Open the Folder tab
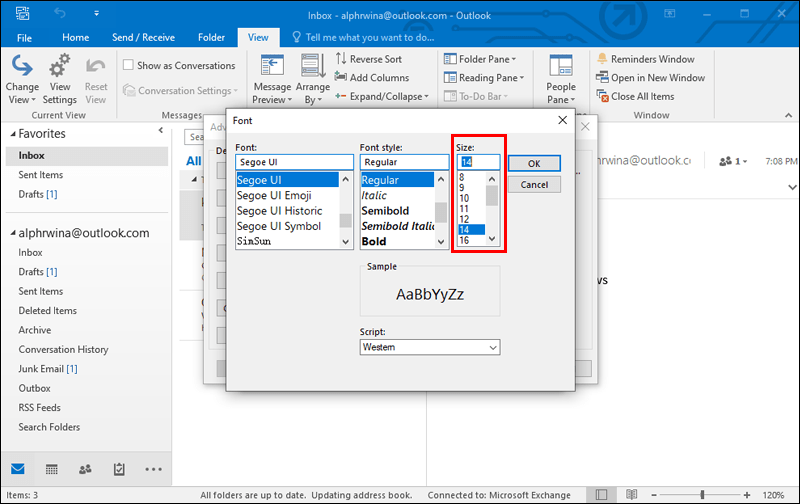 pos(211,37)
